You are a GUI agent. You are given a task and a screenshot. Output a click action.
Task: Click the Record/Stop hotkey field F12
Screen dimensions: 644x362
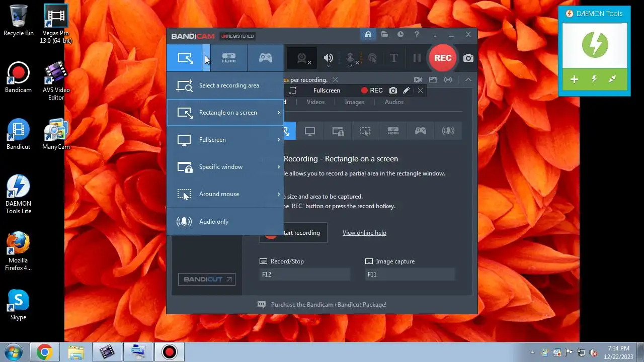304,275
